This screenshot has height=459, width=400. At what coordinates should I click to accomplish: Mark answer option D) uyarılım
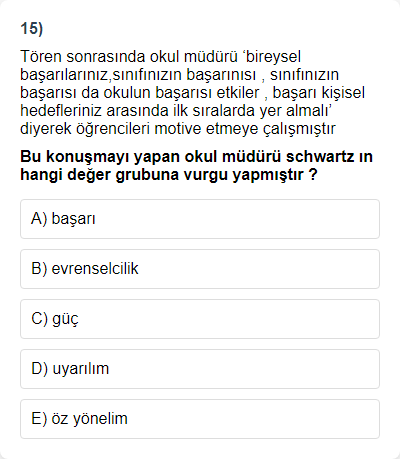coord(200,369)
